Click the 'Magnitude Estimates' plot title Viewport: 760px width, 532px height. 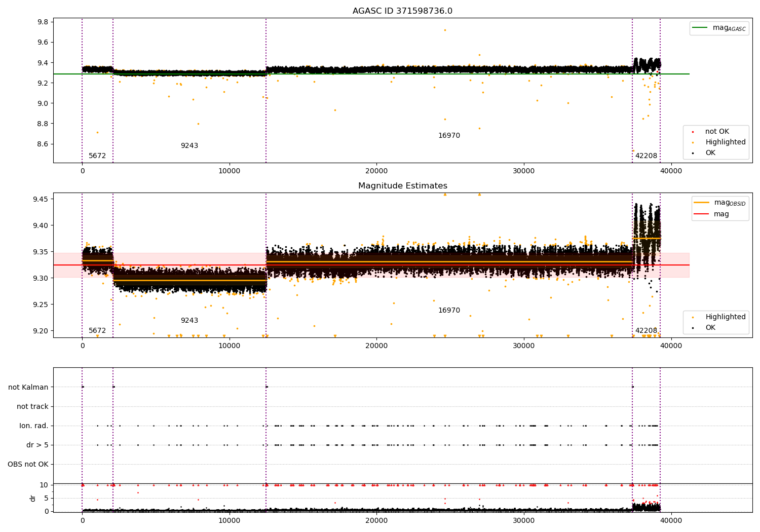(402, 186)
